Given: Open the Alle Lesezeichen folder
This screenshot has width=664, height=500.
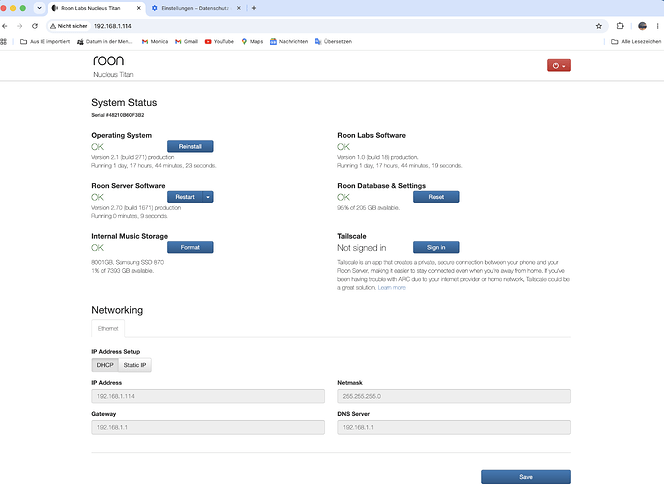Looking at the screenshot, I should pos(636,41).
